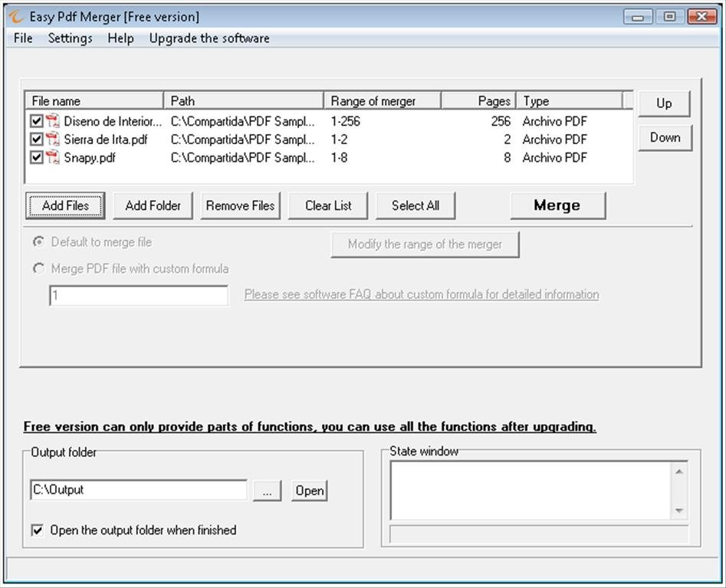Click the Add Folder button
726x588 pixels.
tap(153, 205)
